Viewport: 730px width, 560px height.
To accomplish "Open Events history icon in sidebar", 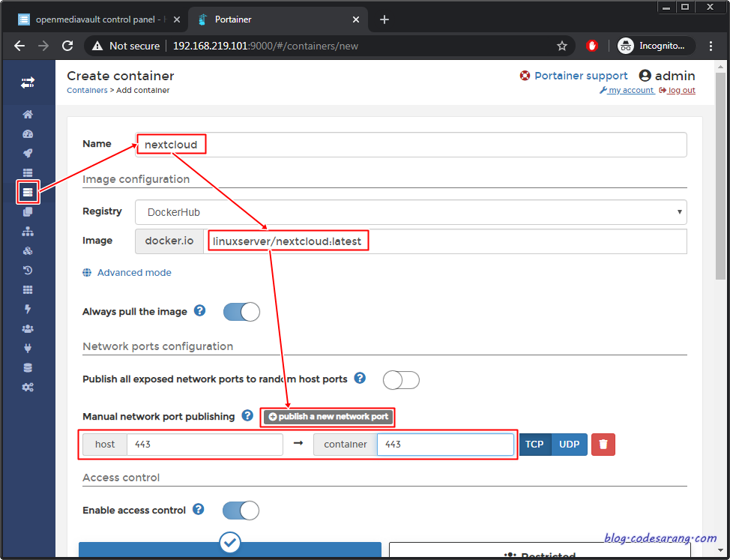I will pos(28,270).
